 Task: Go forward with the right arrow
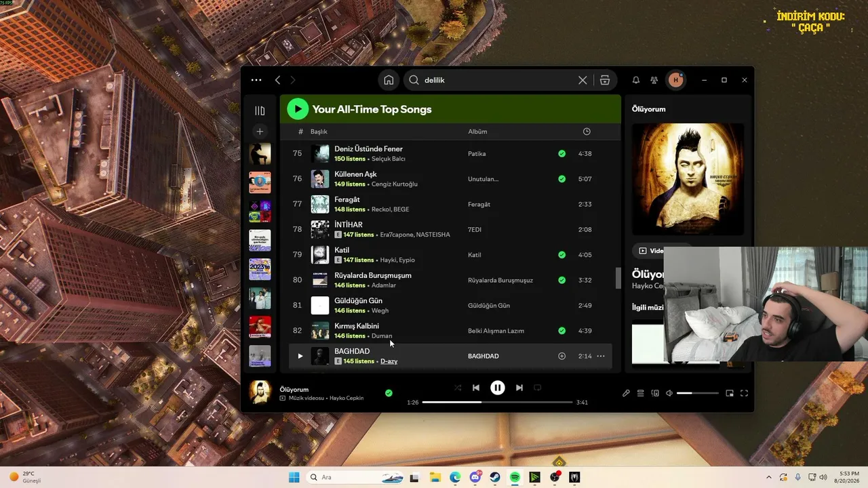293,80
